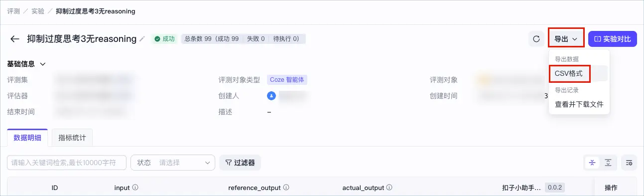Open the 状态 select dropdown
Screen dimensions: 644x196
(x=173, y=163)
